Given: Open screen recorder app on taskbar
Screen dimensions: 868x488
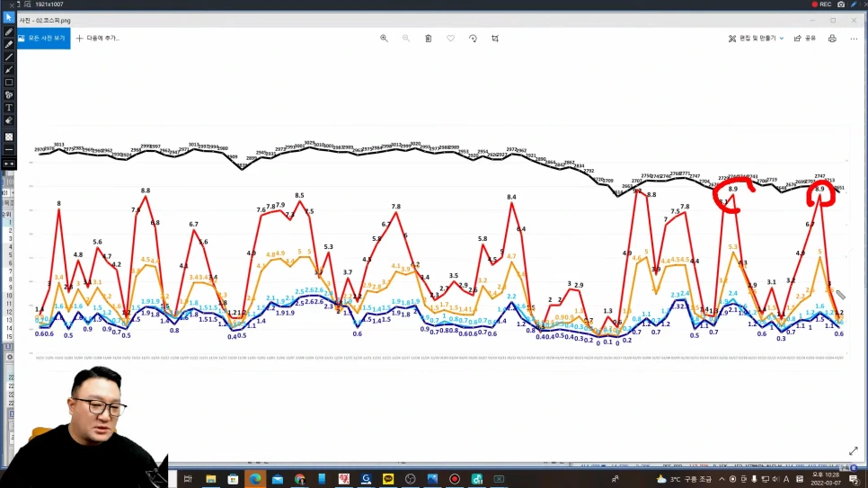Looking at the screenshot, I should click(x=455, y=479).
